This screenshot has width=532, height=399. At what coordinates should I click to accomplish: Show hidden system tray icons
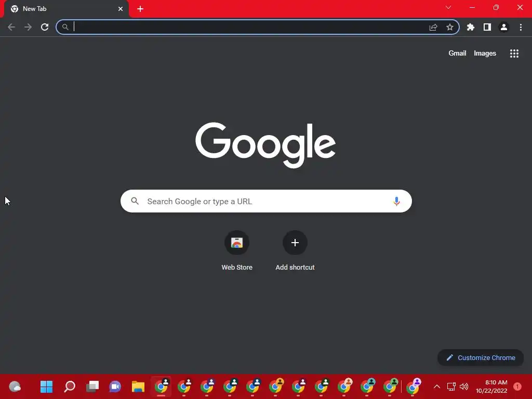click(437, 387)
